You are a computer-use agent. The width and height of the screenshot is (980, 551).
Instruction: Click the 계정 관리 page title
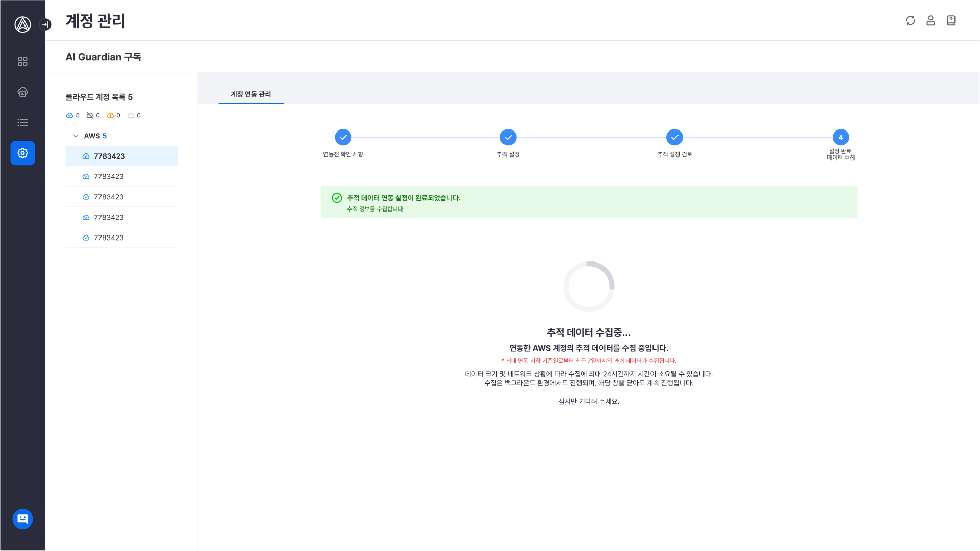coord(95,21)
